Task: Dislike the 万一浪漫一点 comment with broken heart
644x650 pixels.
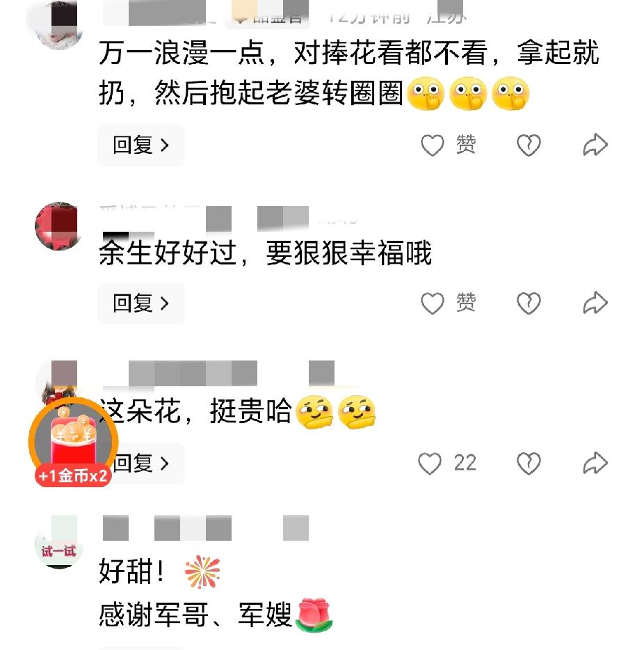Action: tap(529, 145)
